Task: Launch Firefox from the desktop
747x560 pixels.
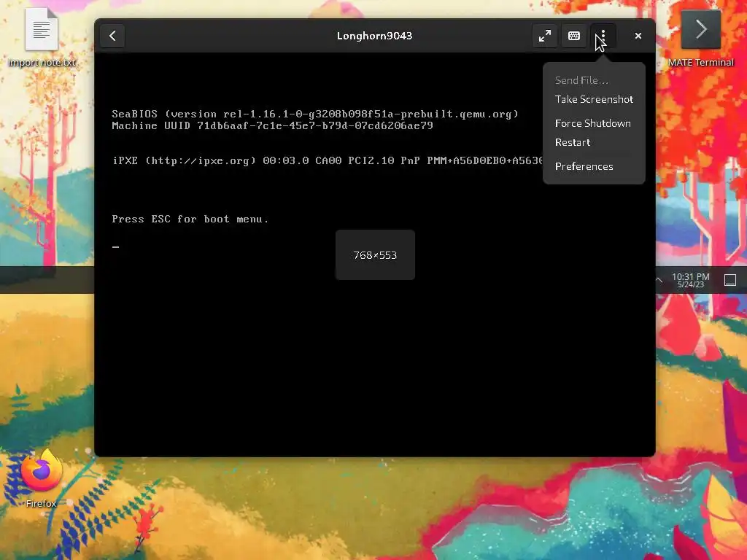Action: pos(42,478)
